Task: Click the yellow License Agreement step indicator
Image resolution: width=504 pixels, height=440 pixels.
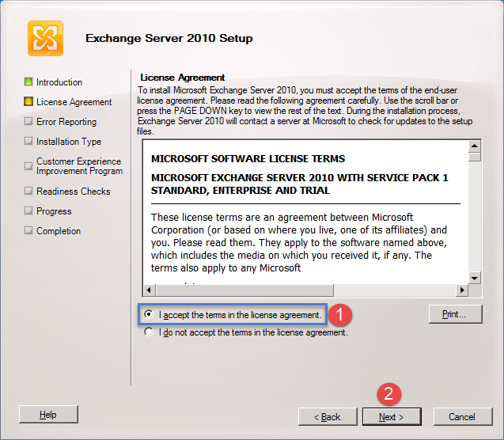Action: coord(28,101)
